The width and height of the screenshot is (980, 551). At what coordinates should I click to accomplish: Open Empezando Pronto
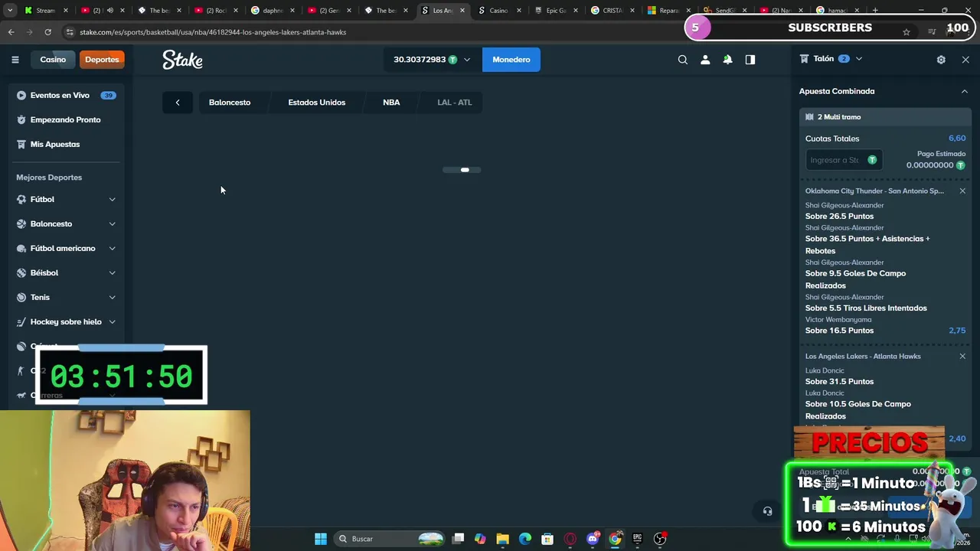pyautogui.click(x=66, y=120)
